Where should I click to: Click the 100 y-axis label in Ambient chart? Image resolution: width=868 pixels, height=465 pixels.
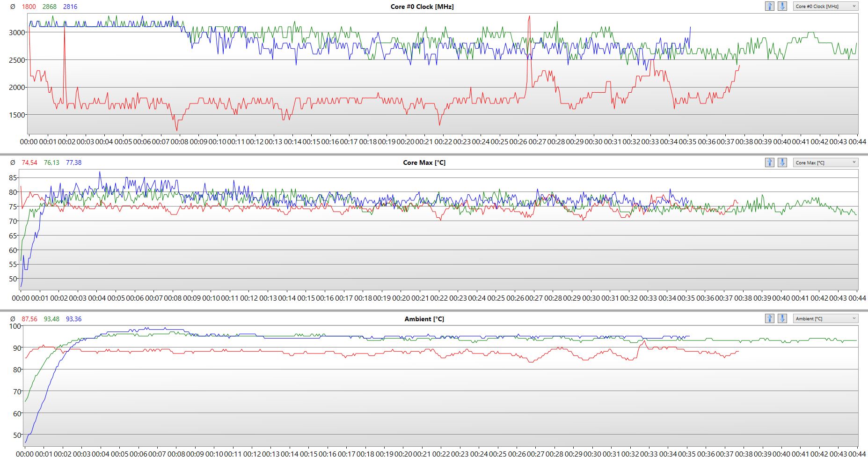pos(15,326)
